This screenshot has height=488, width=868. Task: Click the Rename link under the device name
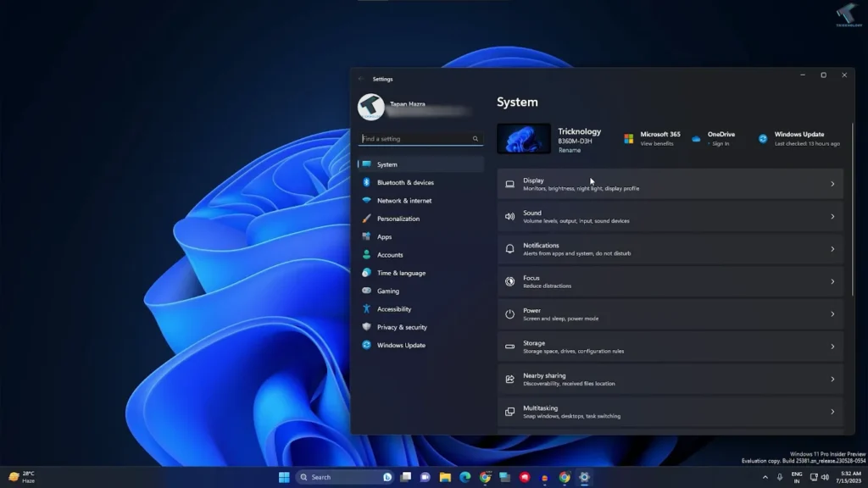[567, 147]
